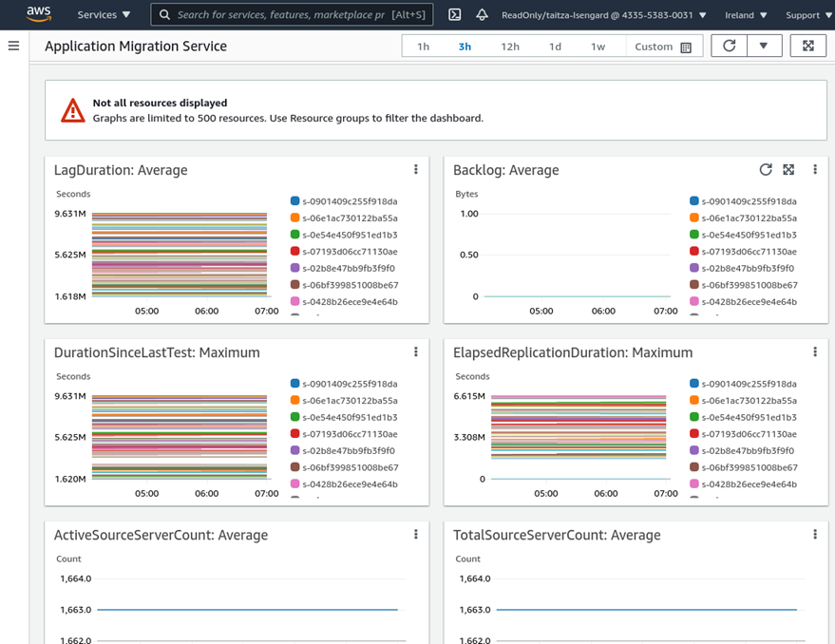Image resolution: width=835 pixels, height=644 pixels.
Task: Open the Services dropdown menu
Action: pos(104,15)
